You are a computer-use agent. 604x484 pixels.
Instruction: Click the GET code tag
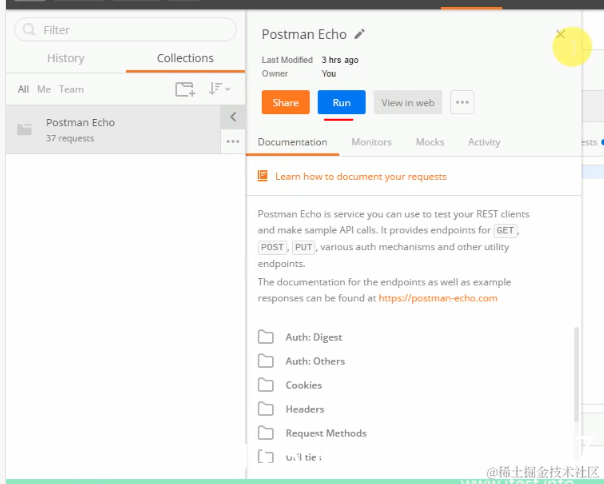coord(505,230)
